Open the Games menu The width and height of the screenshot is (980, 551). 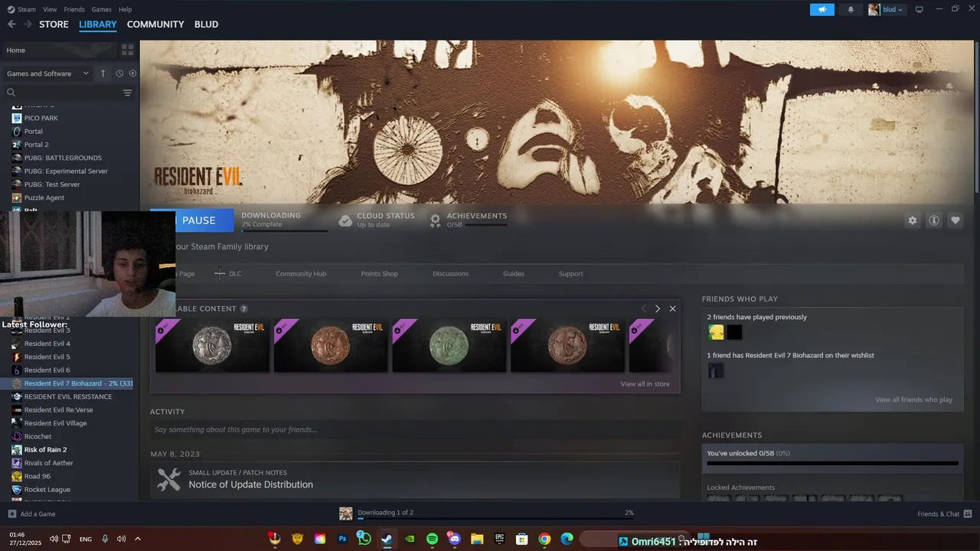[x=101, y=9]
